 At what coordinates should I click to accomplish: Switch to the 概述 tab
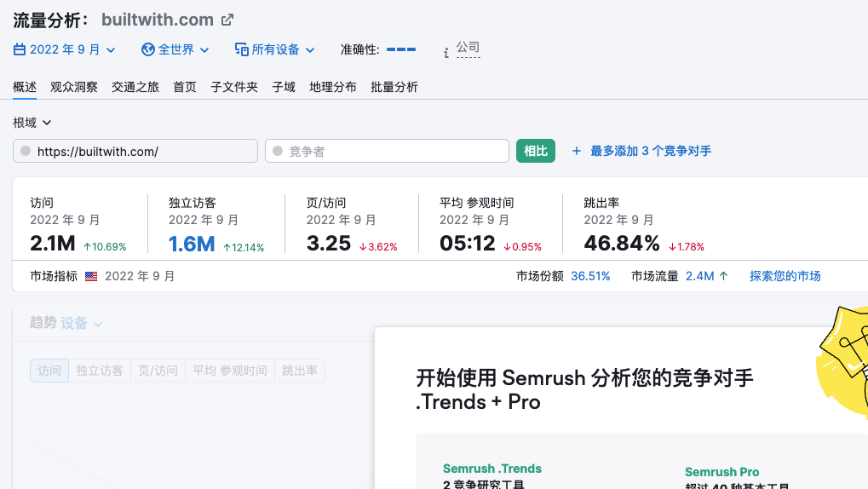[25, 87]
